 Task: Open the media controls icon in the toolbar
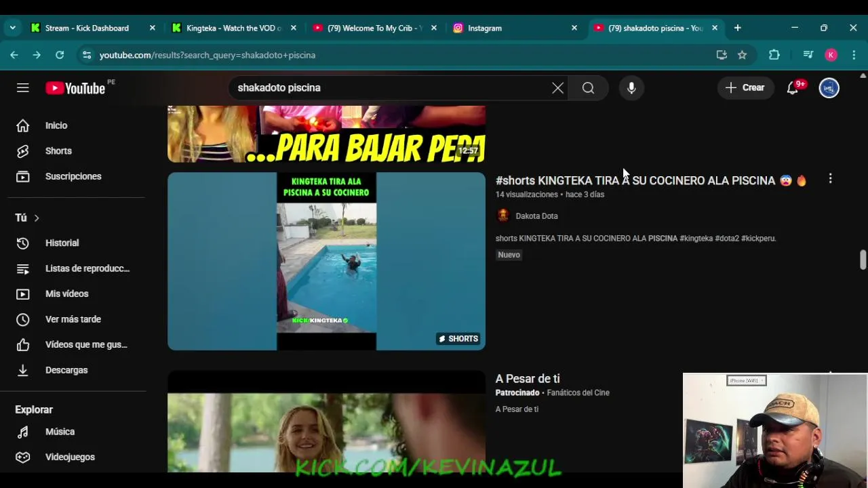coord(808,55)
